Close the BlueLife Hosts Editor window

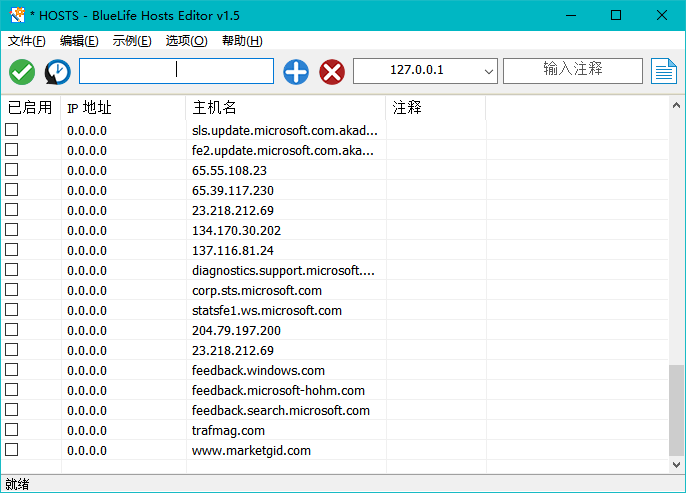tap(662, 15)
